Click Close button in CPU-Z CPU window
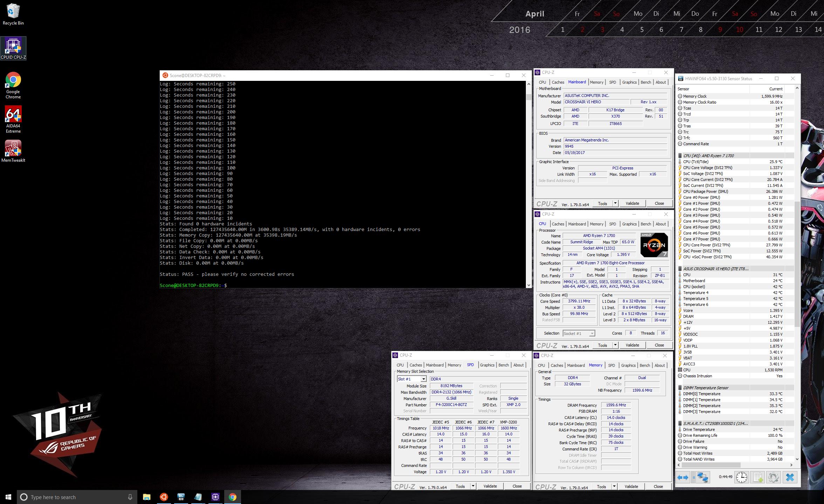 659,345
